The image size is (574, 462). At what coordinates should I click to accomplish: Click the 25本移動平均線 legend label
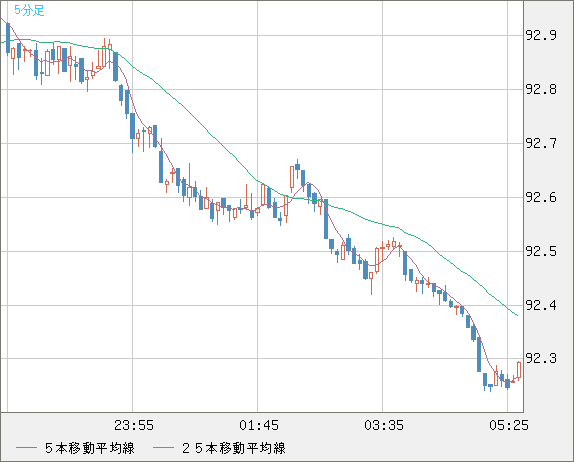(234, 448)
